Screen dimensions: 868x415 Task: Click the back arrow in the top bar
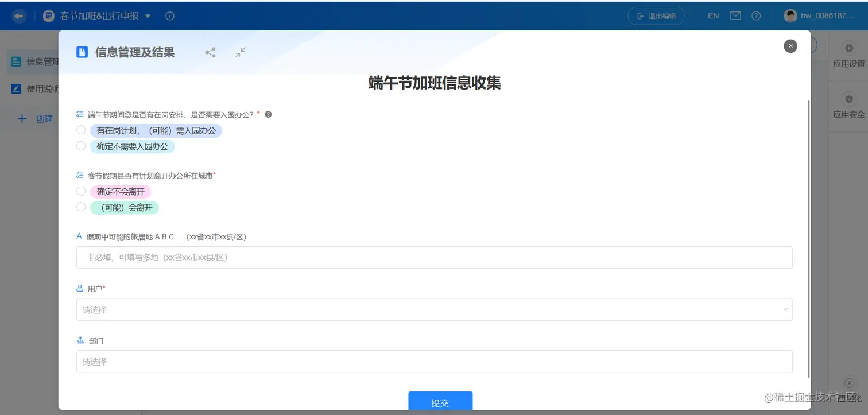tap(18, 16)
